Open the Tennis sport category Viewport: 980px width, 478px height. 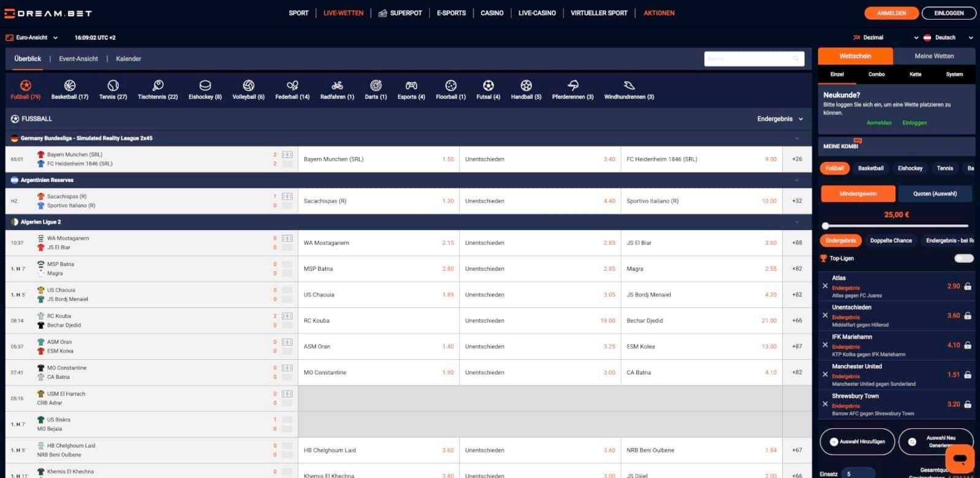pos(113,86)
